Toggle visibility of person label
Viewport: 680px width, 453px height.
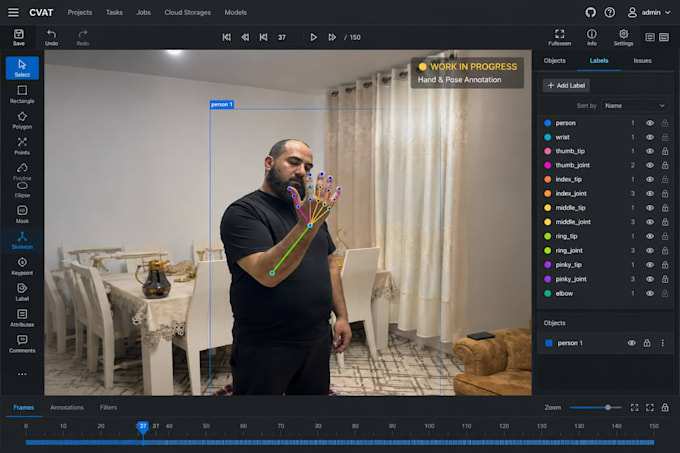pos(650,123)
